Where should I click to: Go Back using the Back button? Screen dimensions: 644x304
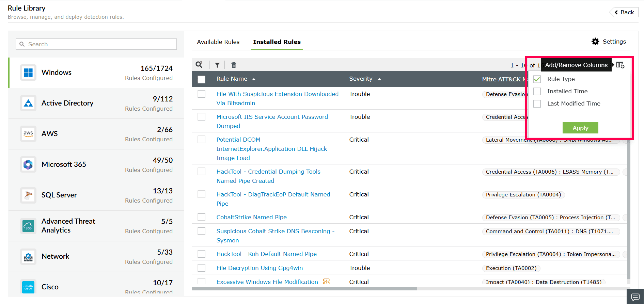point(624,12)
